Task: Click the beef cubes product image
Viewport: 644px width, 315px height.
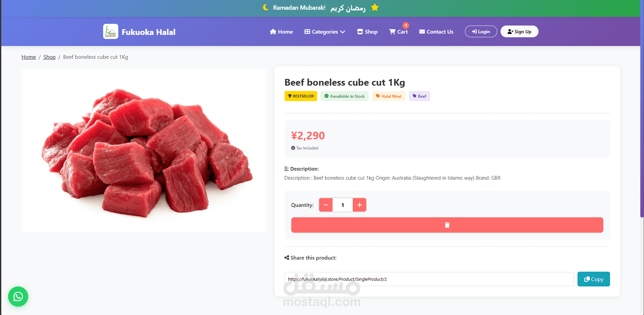Action: [x=144, y=150]
